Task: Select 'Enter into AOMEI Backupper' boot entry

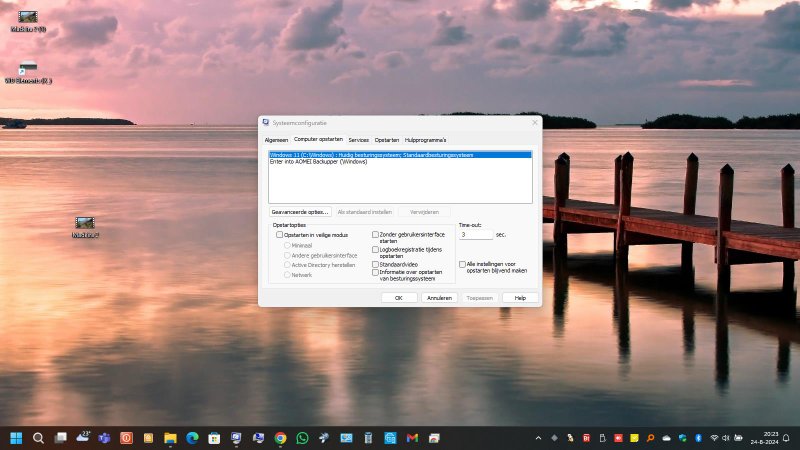Action: point(319,162)
